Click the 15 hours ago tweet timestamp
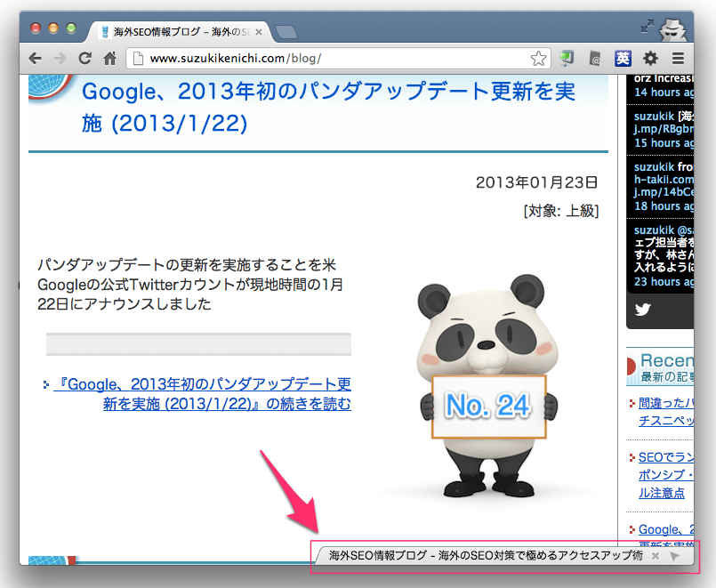 [664, 143]
